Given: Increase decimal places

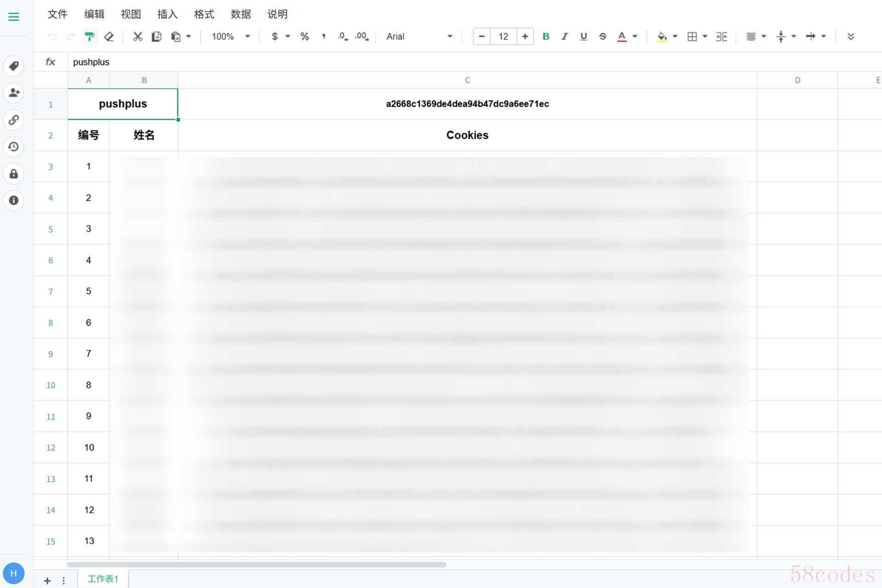Looking at the screenshot, I should [x=362, y=36].
